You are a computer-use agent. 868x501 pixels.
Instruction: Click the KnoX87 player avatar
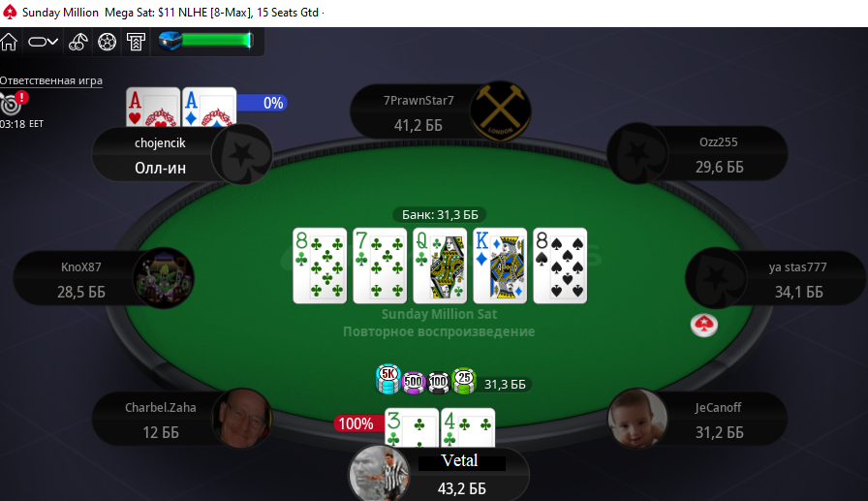coord(164,278)
